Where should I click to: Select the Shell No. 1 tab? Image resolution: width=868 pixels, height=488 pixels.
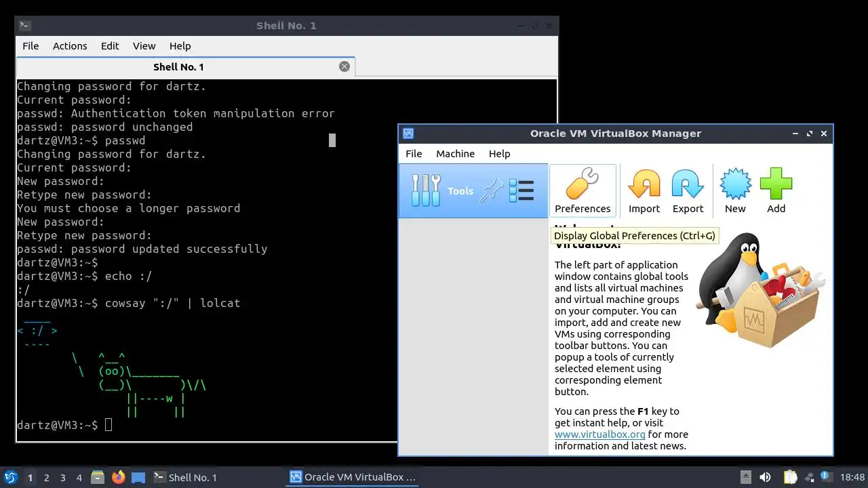[185, 66]
